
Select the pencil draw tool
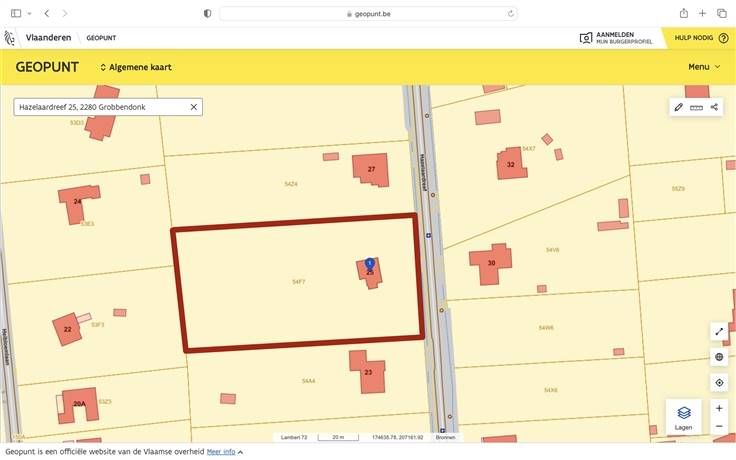[x=679, y=107]
